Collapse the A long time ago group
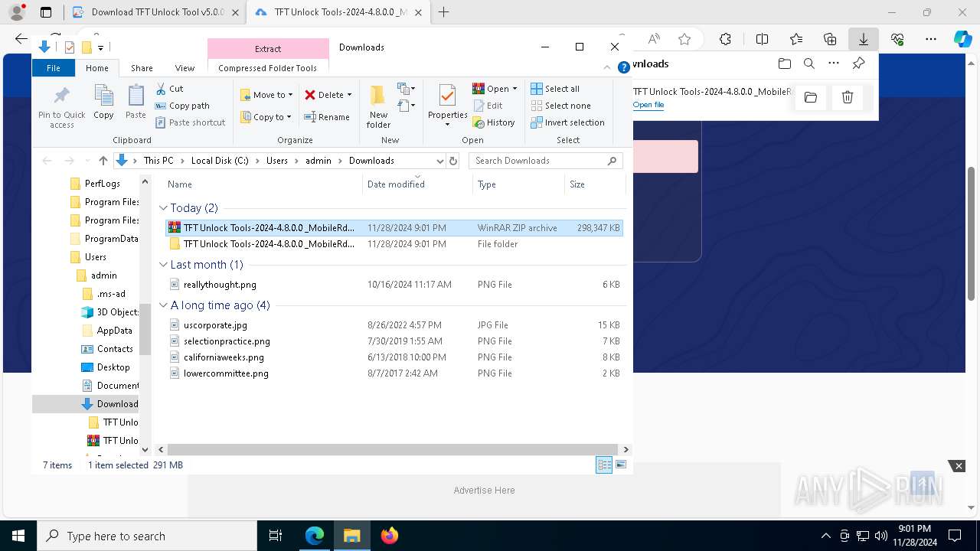980x551 pixels. pos(163,305)
